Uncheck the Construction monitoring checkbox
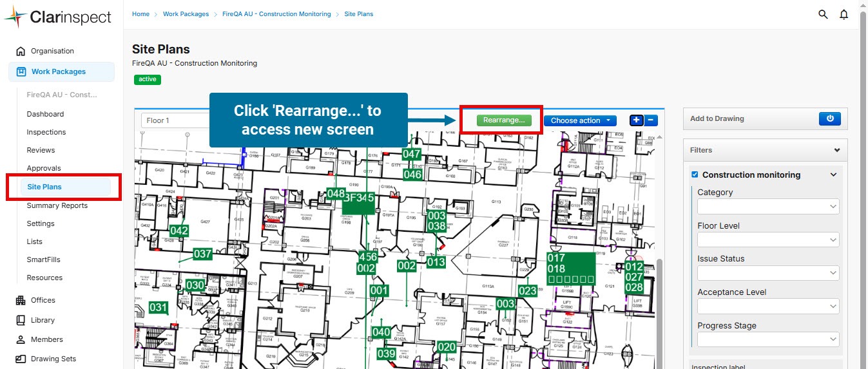The height and width of the screenshot is (369, 868). [695, 175]
